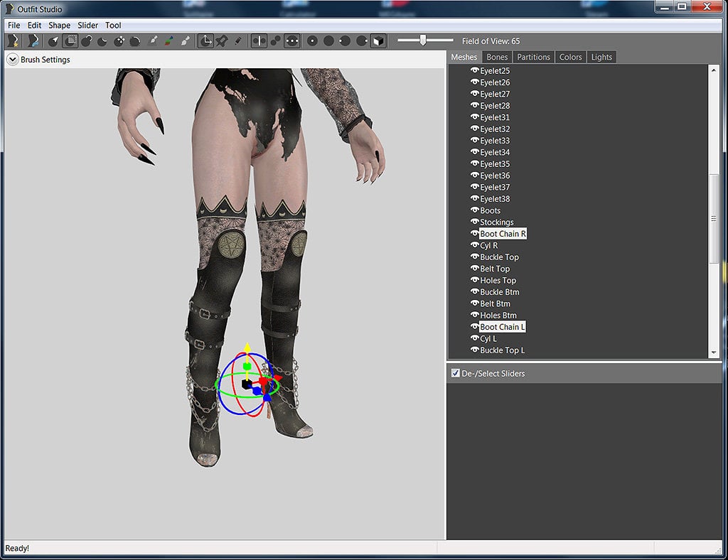Switch to the Colors tab
728x560 pixels.
pyautogui.click(x=570, y=57)
